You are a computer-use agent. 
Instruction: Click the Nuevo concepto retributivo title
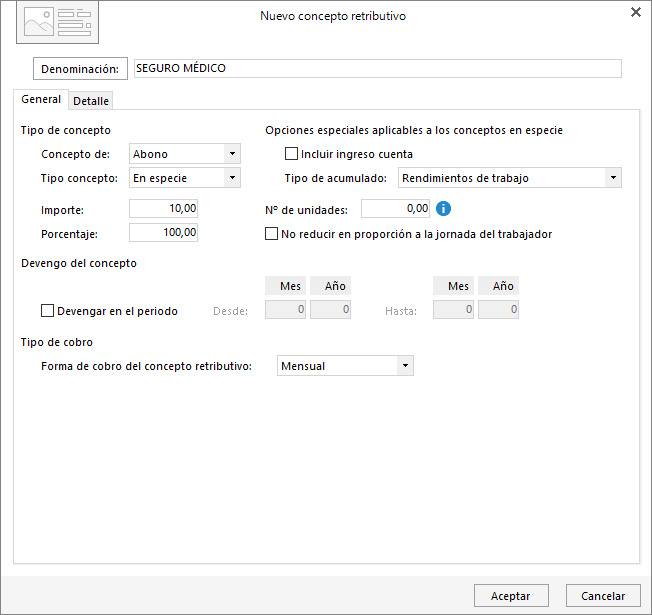333,16
